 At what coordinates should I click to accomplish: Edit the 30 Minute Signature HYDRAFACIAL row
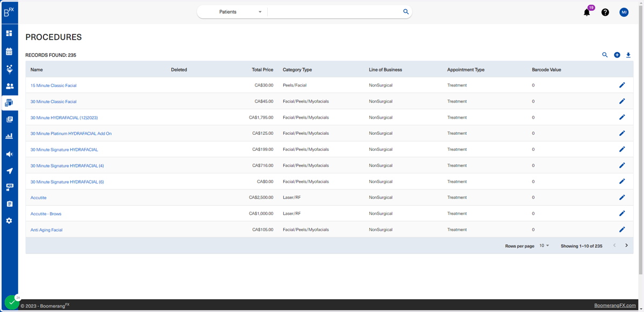click(622, 149)
